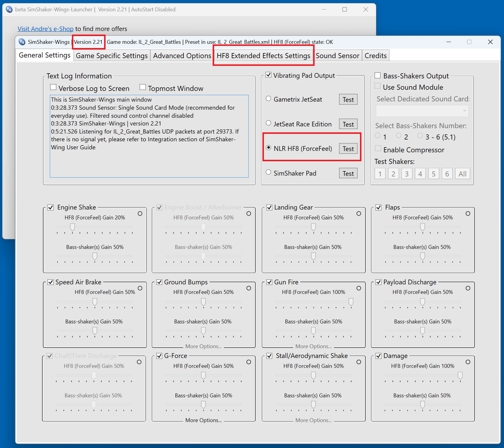The height and width of the screenshot is (448, 504).
Task: Open the Select Dedicated Sound Card dropdown
Action: tap(422, 111)
